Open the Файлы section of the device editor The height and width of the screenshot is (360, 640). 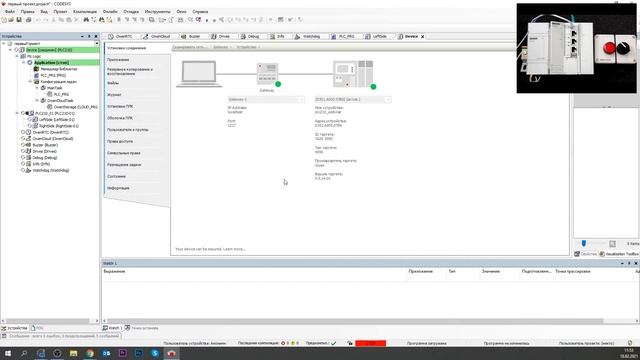113,83
